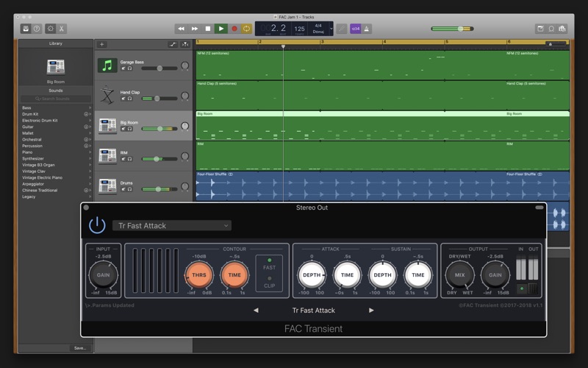Expand Percussion category arrow
Image resolution: width=588 pixels, height=368 pixels.
coord(90,146)
